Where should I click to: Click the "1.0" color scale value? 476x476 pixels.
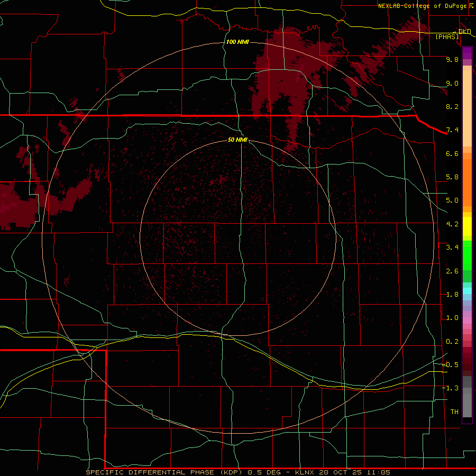pyautogui.click(x=452, y=318)
